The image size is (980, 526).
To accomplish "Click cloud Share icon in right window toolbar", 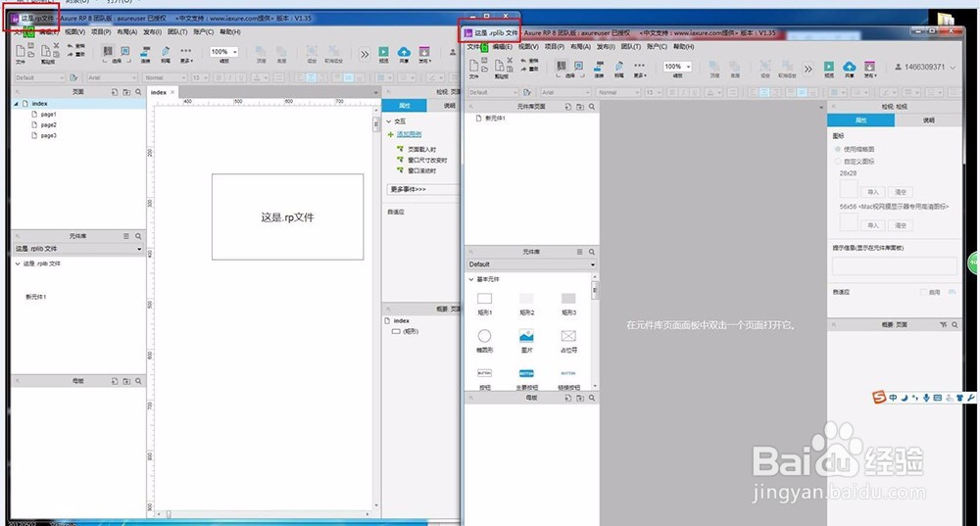I will [850, 67].
